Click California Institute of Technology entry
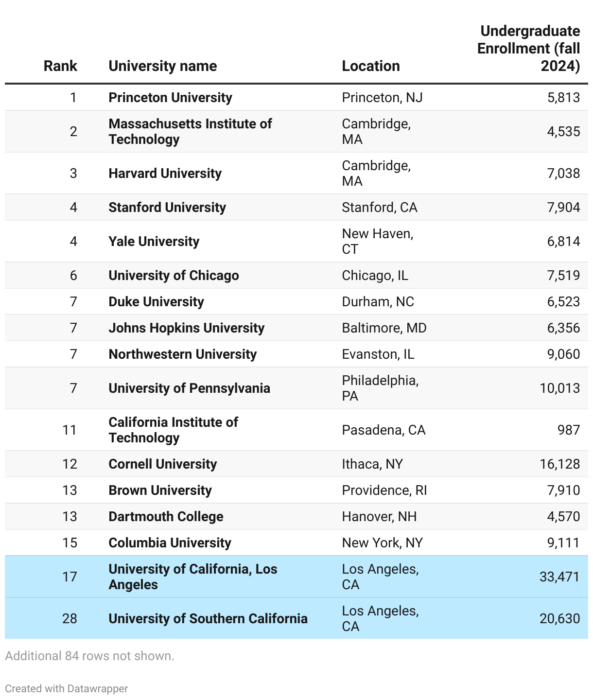 point(174,430)
